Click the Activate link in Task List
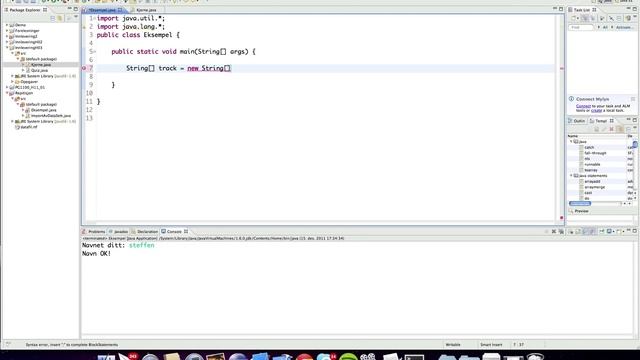The width and height of the screenshot is (640, 360). click(624, 27)
